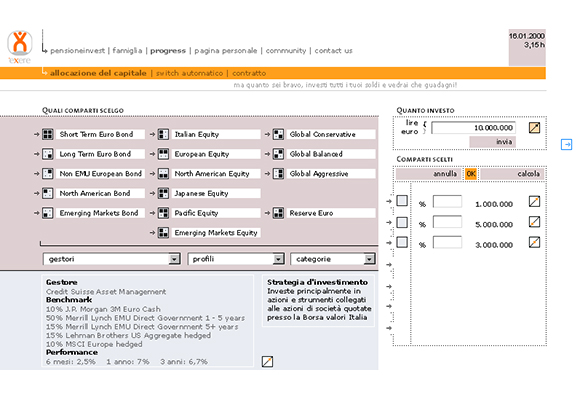Tick the checkbox for the 5.000.000 row
The image size is (580, 398).
pyautogui.click(x=402, y=222)
